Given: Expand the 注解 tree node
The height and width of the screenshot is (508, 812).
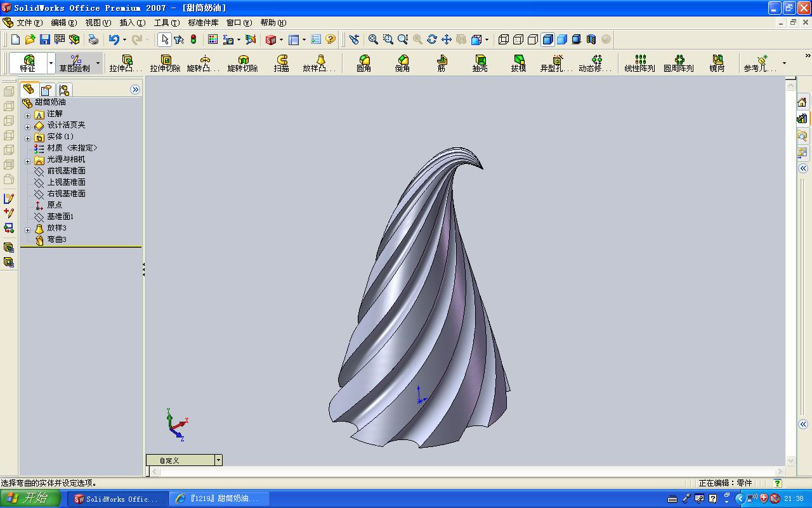Looking at the screenshot, I should [28, 115].
